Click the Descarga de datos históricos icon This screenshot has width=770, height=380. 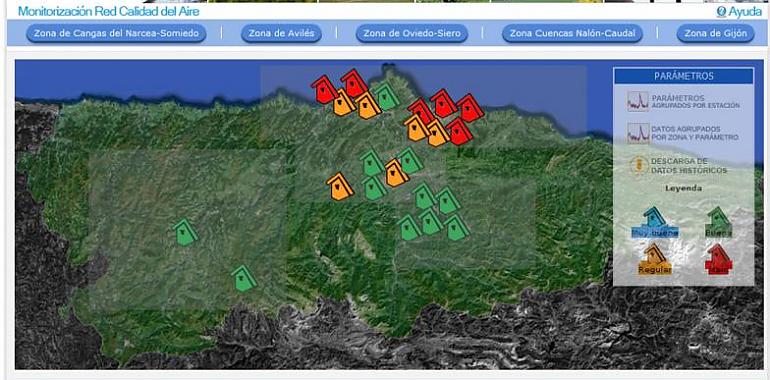click(638, 165)
